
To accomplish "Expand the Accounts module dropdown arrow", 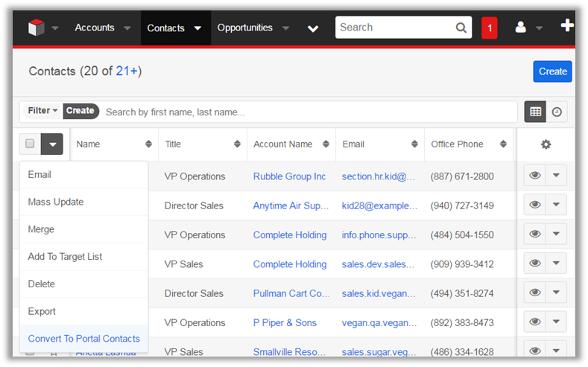I will 127,28.
